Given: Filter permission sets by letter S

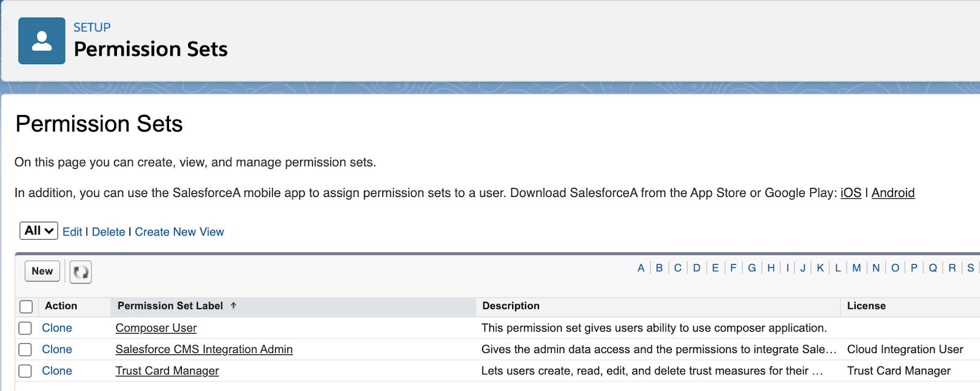Looking at the screenshot, I should pos(970,267).
